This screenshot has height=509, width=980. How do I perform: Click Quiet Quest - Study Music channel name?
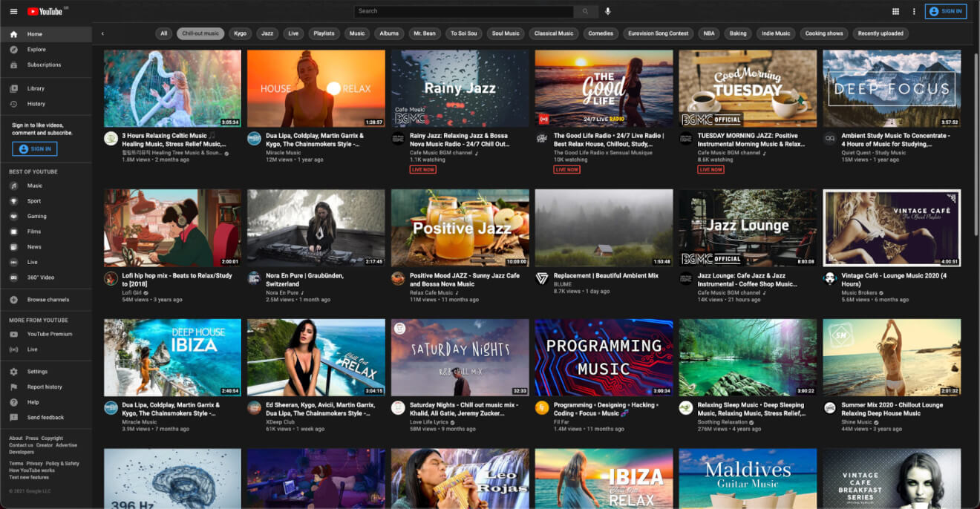click(874, 153)
